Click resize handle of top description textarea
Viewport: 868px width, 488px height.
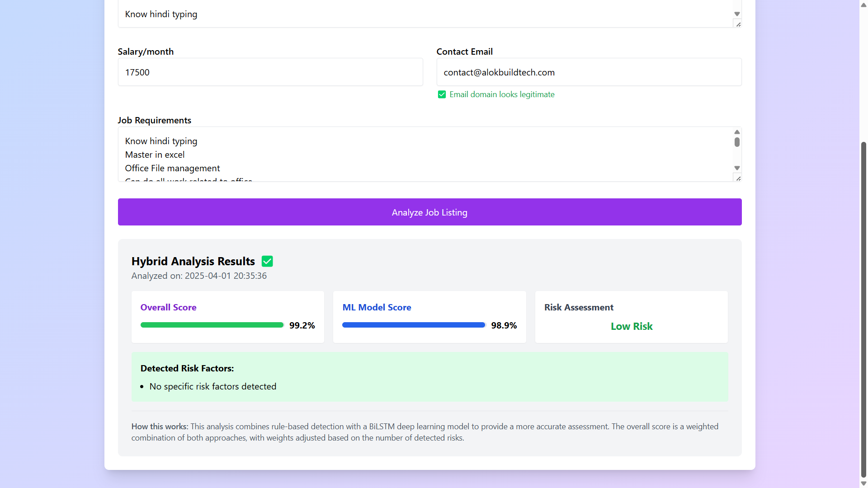[738, 24]
